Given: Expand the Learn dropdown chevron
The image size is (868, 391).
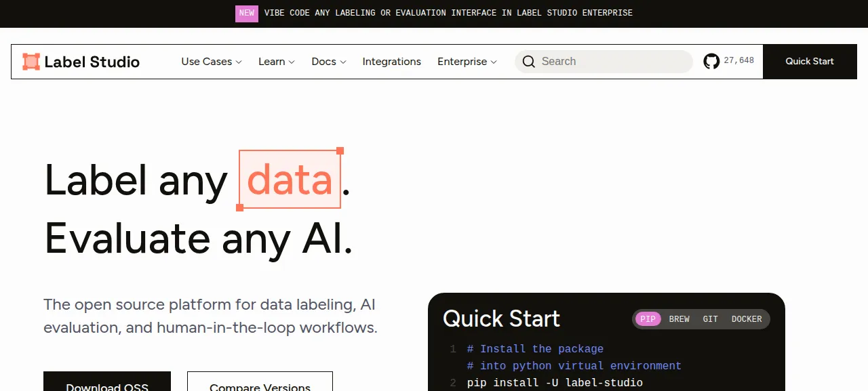Looking at the screenshot, I should coord(292,62).
